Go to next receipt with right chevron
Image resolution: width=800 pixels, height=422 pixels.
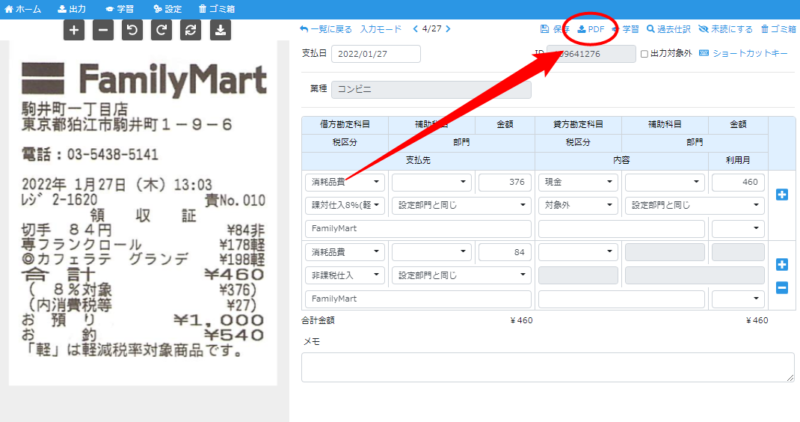[x=448, y=29]
